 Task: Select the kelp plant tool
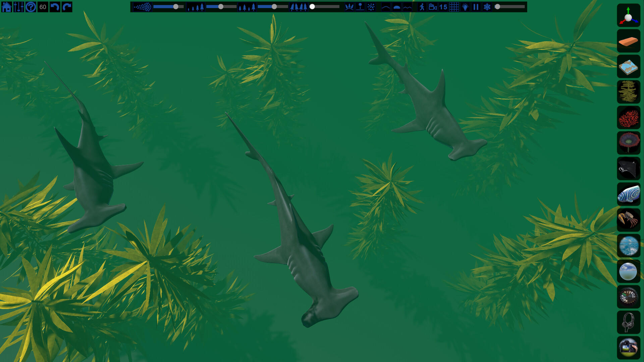pyautogui.click(x=629, y=91)
